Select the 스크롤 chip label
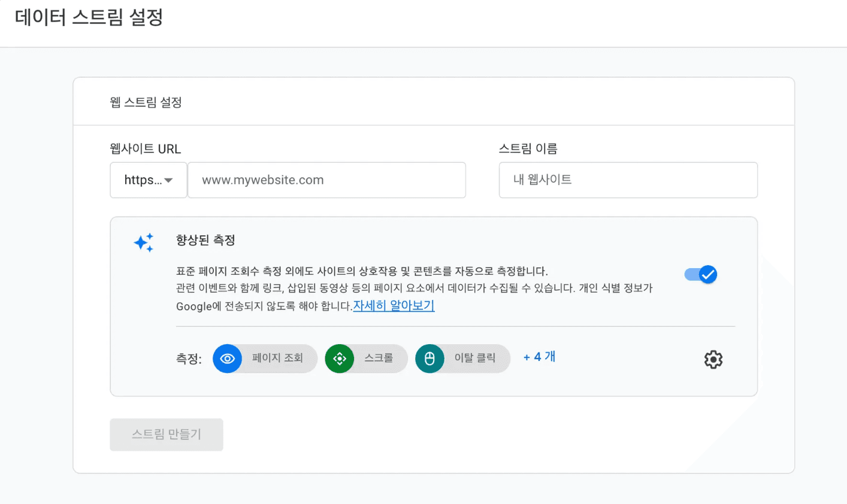The width and height of the screenshot is (847, 504). [x=379, y=358]
